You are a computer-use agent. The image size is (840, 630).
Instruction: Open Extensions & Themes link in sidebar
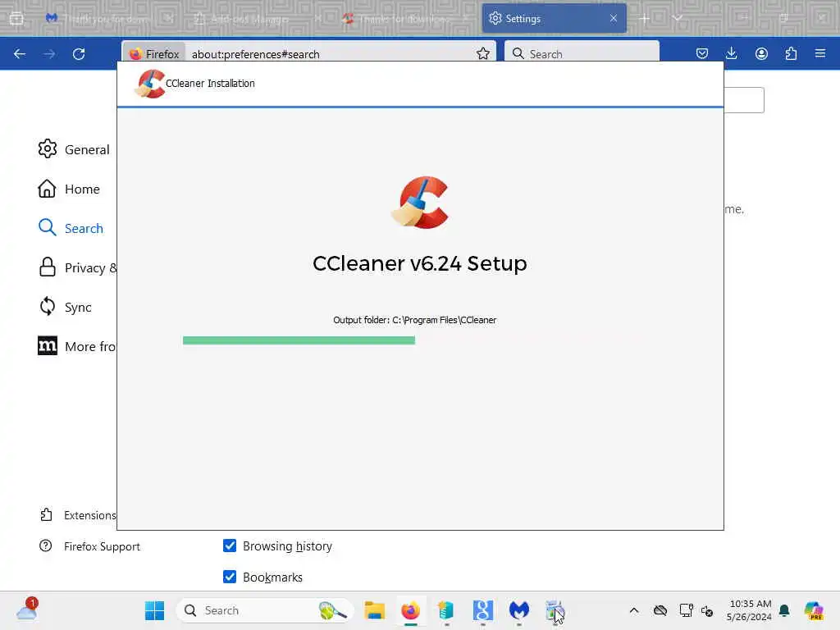pyautogui.click(x=78, y=515)
